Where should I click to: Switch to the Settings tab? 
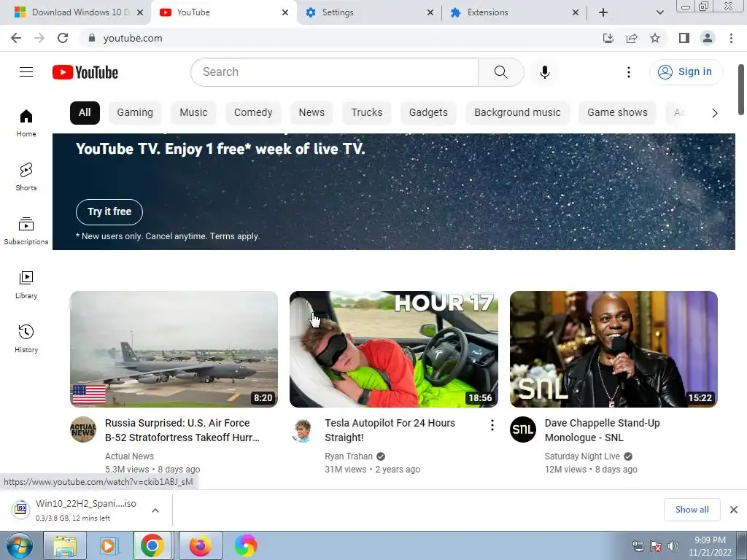(x=370, y=12)
